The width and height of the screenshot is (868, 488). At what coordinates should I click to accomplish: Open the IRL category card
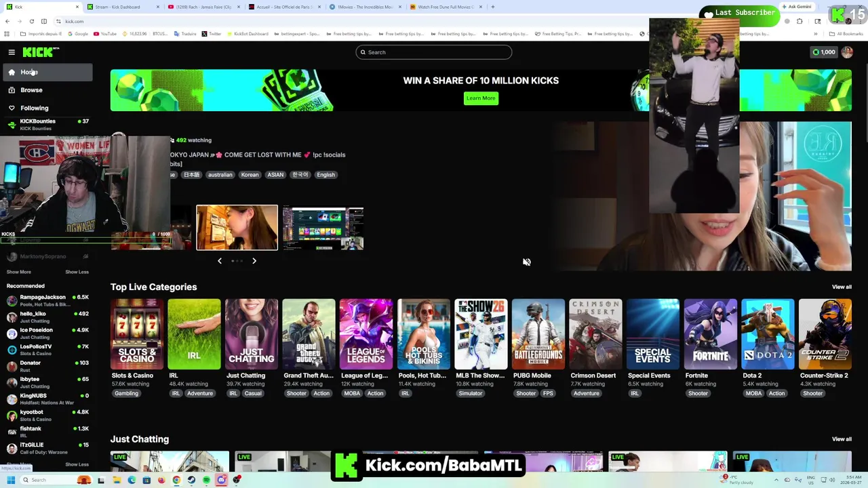click(x=194, y=334)
